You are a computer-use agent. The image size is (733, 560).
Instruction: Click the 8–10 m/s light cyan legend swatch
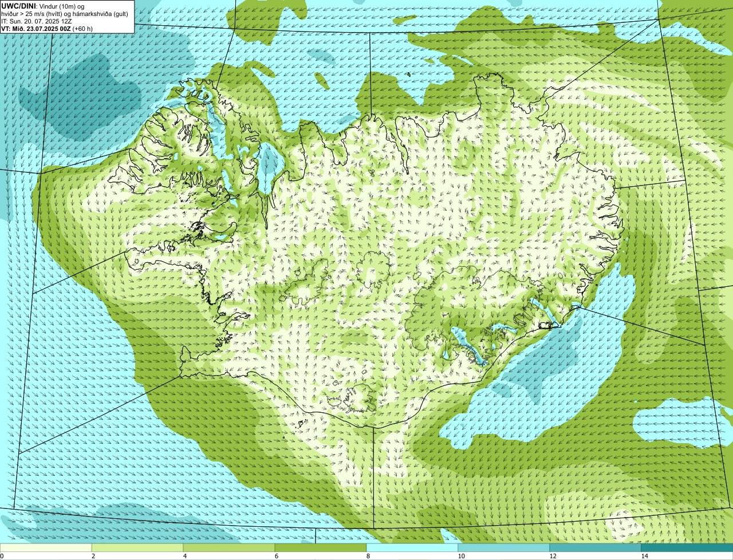coord(412,547)
